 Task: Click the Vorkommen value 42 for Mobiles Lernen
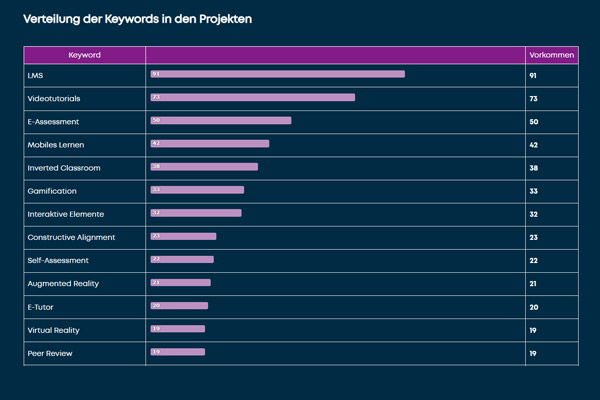(x=534, y=144)
